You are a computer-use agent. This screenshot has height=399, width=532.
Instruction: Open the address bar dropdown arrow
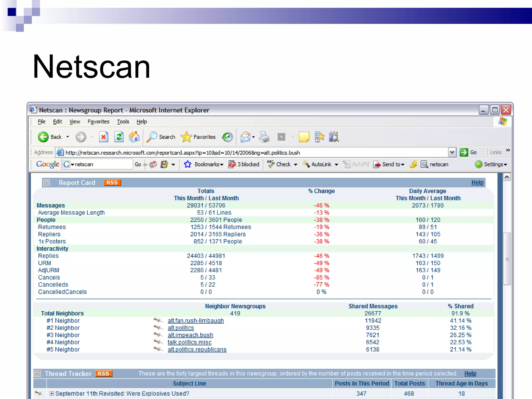(x=452, y=152)
